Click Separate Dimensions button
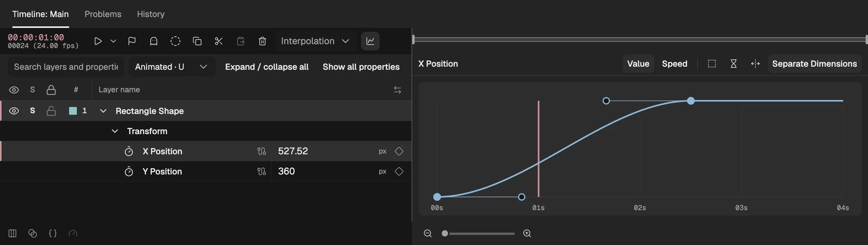 [x=814, y=64]
